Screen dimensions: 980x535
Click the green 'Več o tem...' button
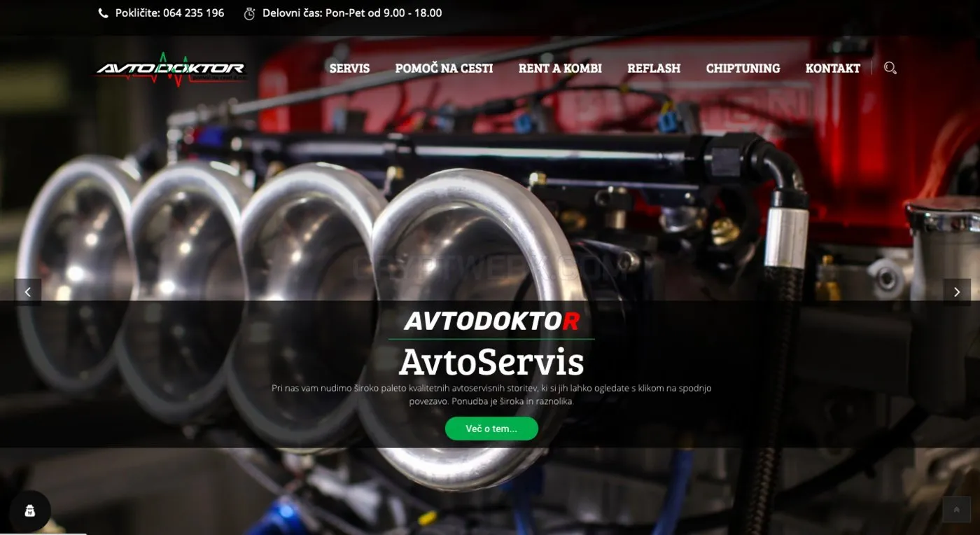pos(491,429)
